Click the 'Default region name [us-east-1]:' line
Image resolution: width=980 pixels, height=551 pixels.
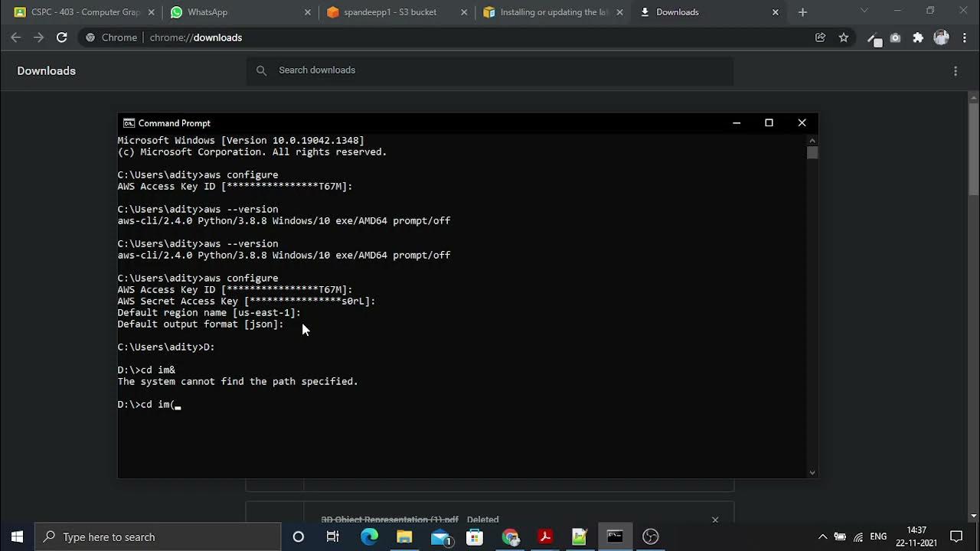[x=209, y=312]
